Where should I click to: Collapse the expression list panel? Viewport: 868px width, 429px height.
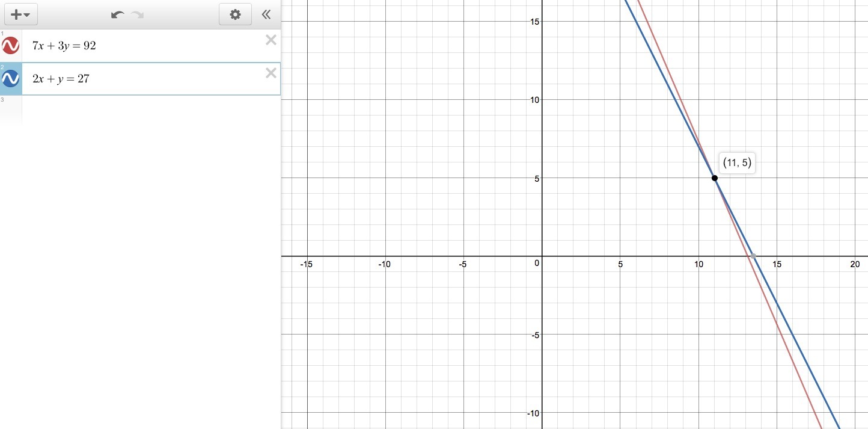tap(266, 15)
